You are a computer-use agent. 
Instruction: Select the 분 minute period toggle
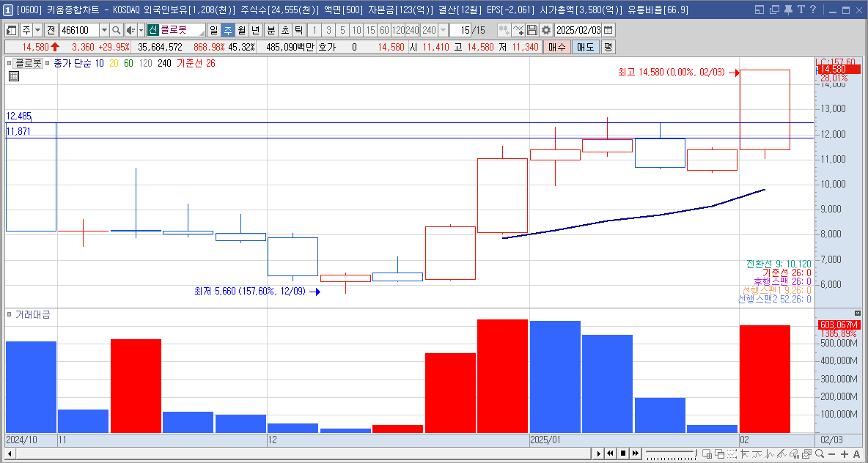pos(271,30)
